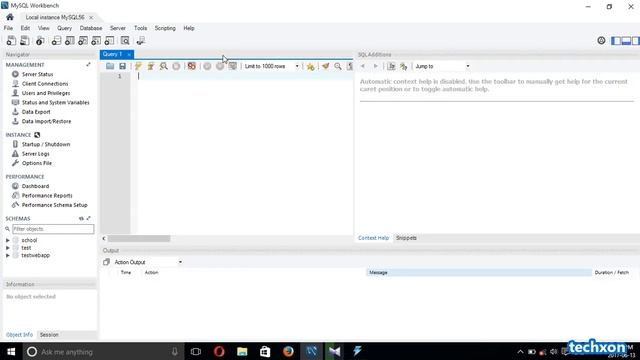Image resolution: width=640 pixels, height=360 pixels.
Task: Commit transaction icon in query toolbar
Action: pos(207,66)
